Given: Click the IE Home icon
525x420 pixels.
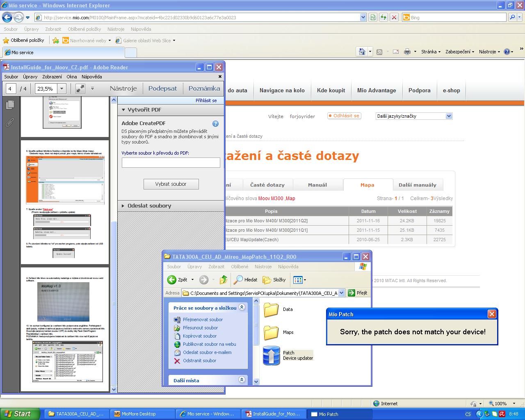Looking at the screenshot, I should point(362,52).
